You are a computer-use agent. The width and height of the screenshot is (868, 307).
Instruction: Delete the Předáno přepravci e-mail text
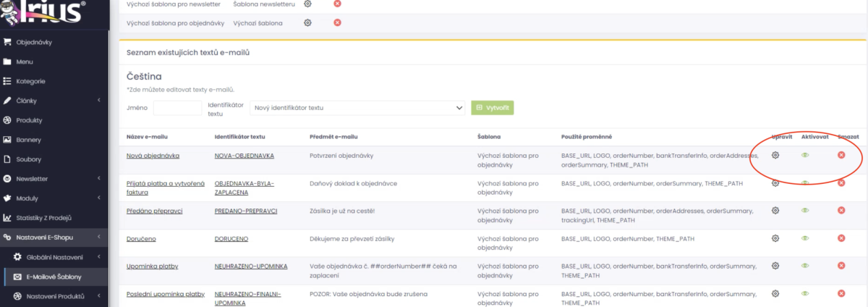tap(841, 210)
